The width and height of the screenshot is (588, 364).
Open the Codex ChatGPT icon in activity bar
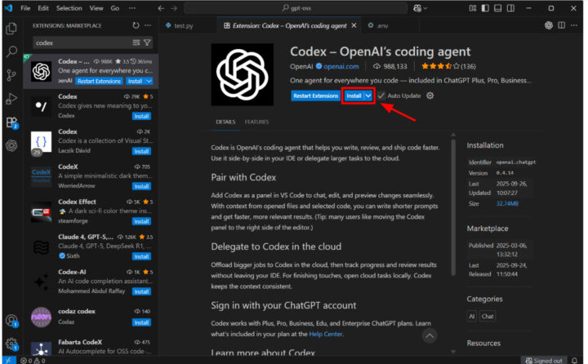[11, 145]
